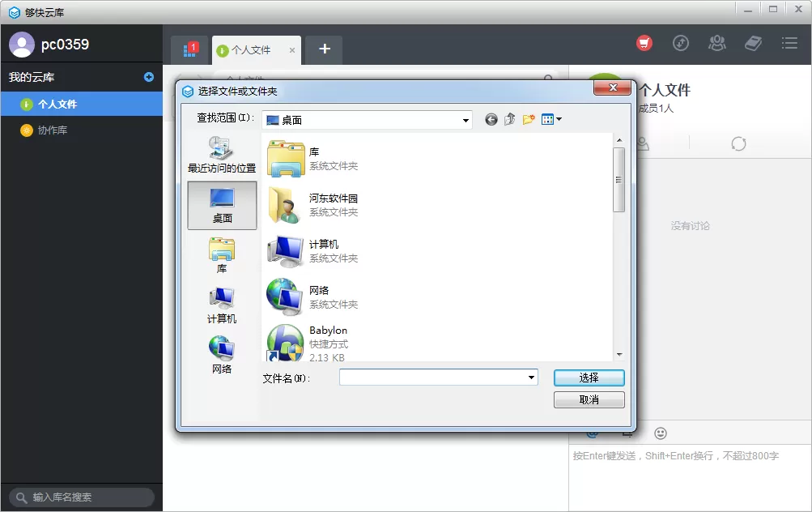Click the file list scrollbar thumb
This screenshot has height=512, width=812.
click(x=619, y=180)
